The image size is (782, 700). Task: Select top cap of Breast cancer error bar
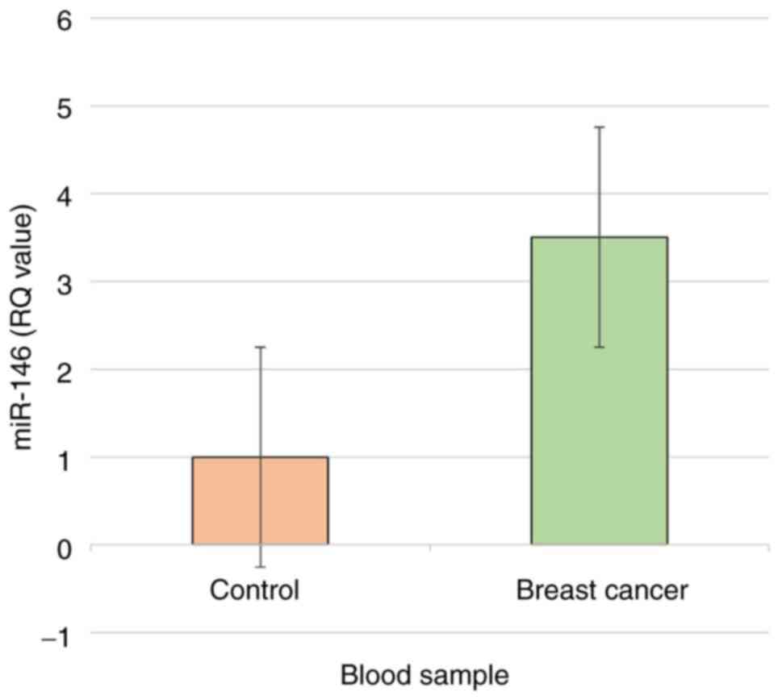pyautogui.click(x=599, y=127)
